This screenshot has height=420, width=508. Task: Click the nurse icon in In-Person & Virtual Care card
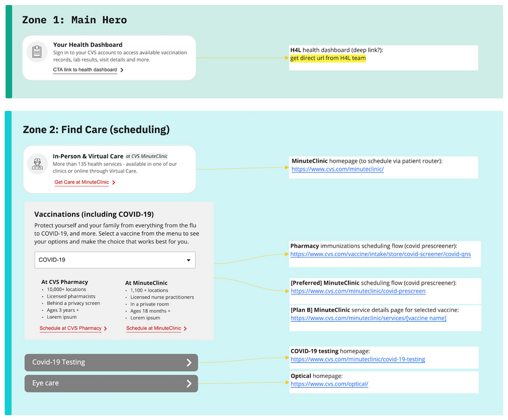pyautogui.click(x=37, y=164)
